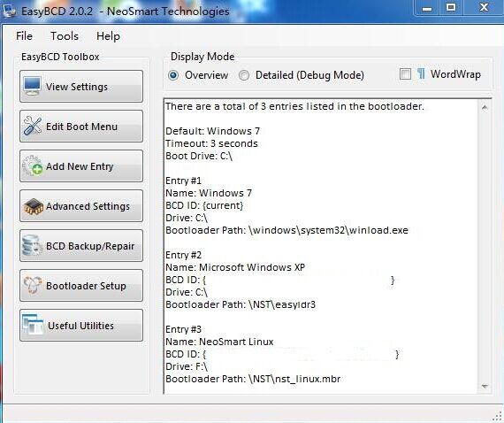Click the 'Entry #2' heading
The width and height of the screenshot is (504, 423).
coord(183,255)
